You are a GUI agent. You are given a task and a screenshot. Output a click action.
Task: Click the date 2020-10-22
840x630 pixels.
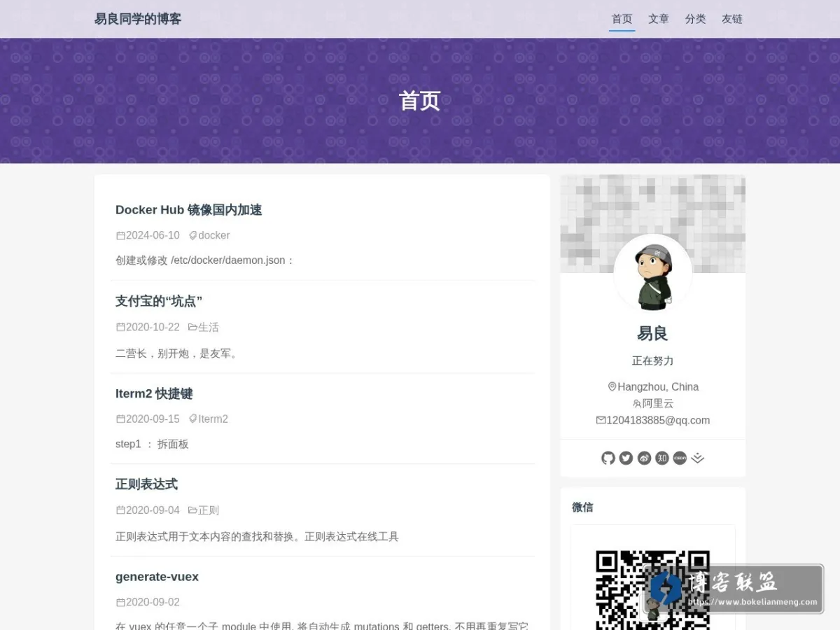pos(153,327)
